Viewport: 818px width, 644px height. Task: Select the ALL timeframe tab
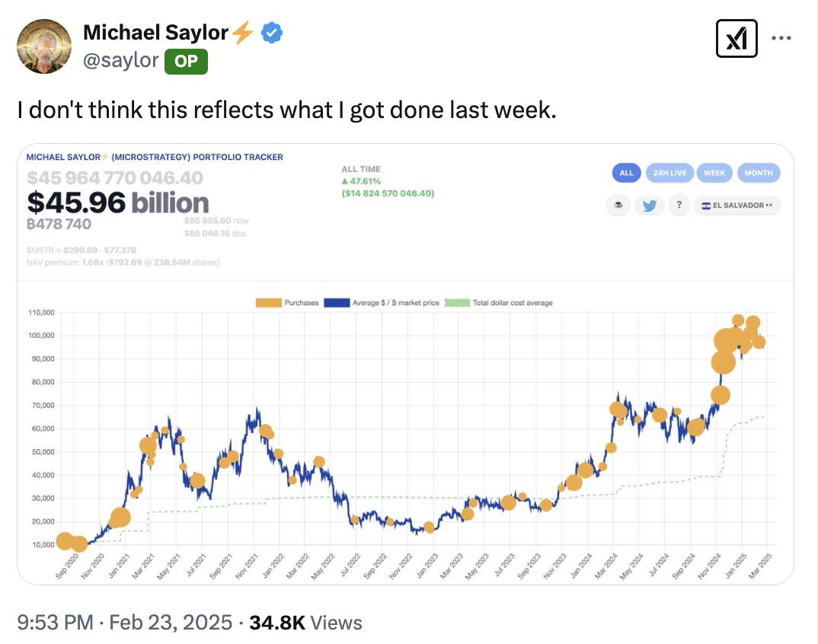click(626, 173)
